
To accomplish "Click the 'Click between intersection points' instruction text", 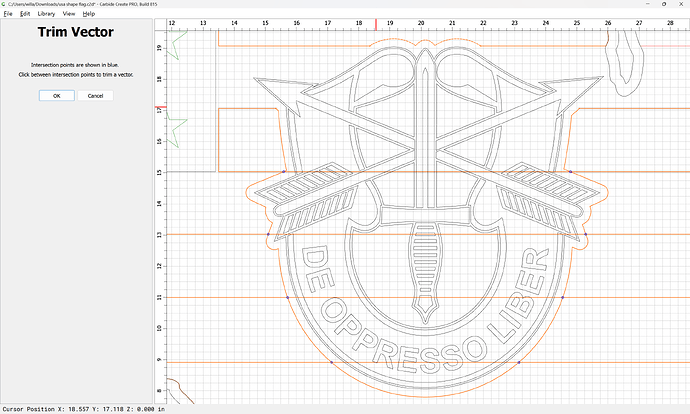I will pyautogui.click(x=76, y=74).
